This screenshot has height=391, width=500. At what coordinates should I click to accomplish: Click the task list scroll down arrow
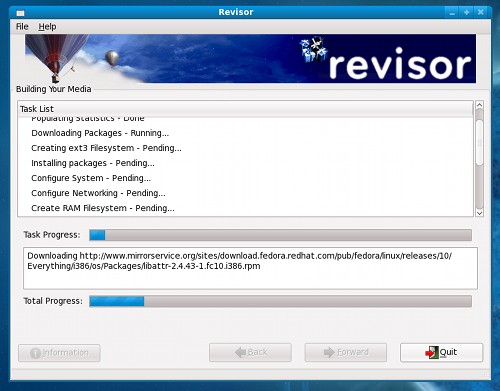click(479, 213)
